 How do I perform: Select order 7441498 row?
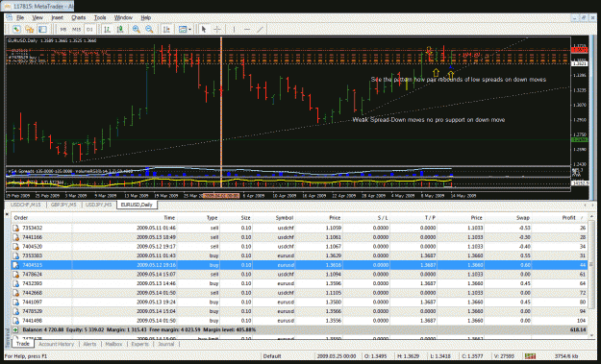click(299, 321)
